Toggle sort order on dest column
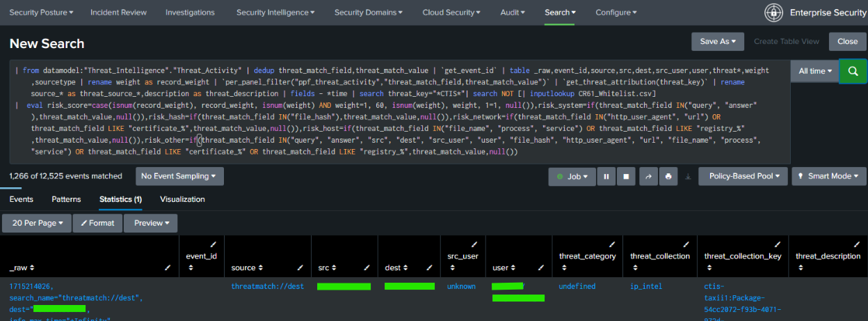The image size is (868, 321). pyautogui.click(x=394, y=267)
